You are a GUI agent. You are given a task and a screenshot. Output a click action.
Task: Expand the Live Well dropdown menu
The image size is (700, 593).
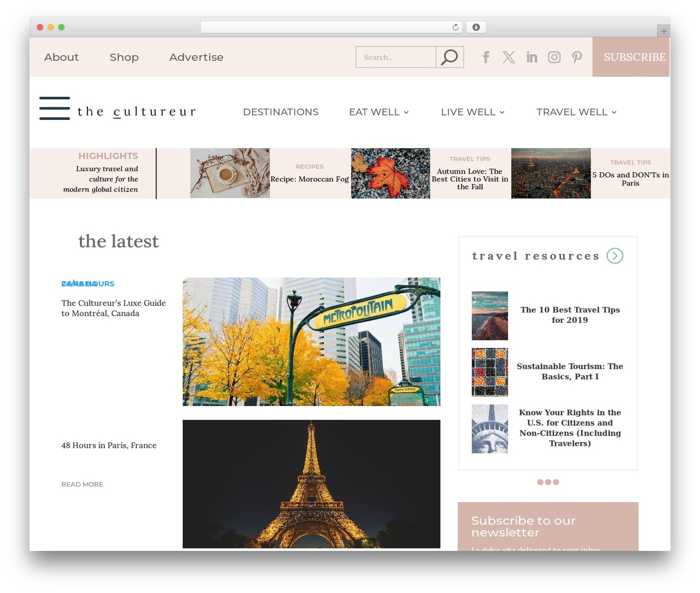tap(473, 112)
